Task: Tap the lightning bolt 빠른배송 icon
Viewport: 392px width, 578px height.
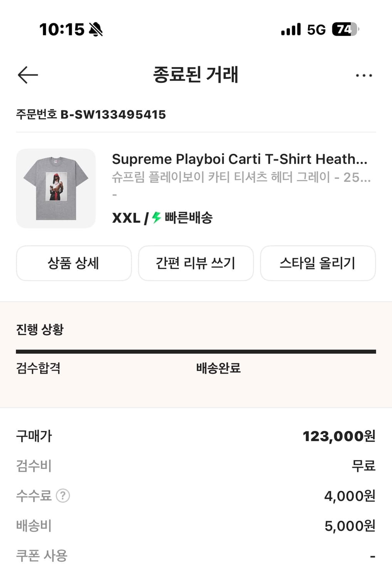Action: click(156, 218)
